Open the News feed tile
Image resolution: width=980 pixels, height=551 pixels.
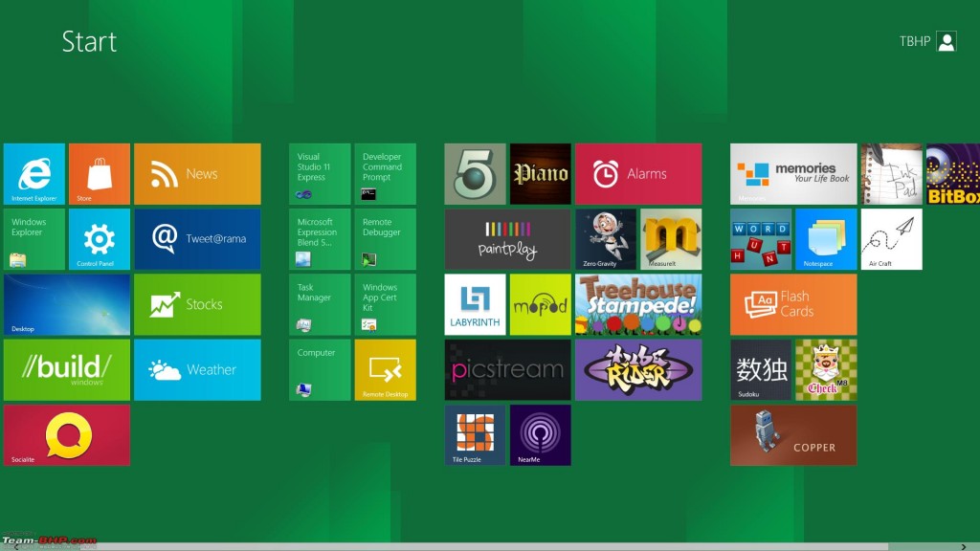197,174
